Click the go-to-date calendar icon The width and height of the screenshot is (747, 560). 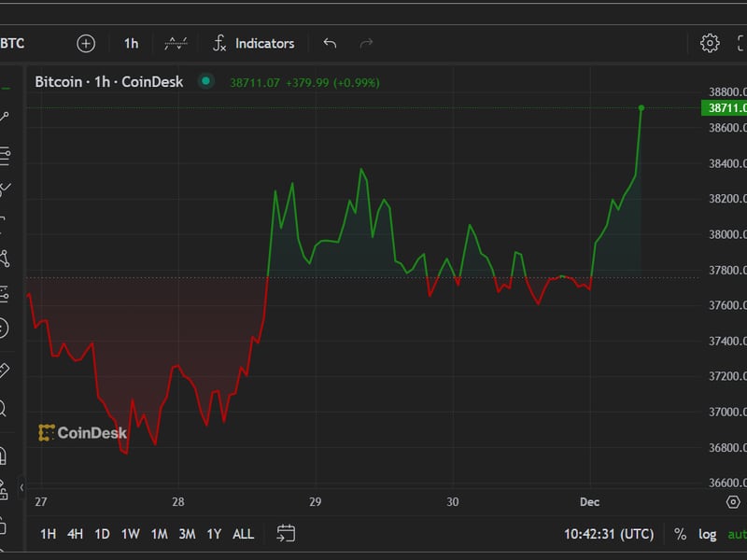click(286, 534)
